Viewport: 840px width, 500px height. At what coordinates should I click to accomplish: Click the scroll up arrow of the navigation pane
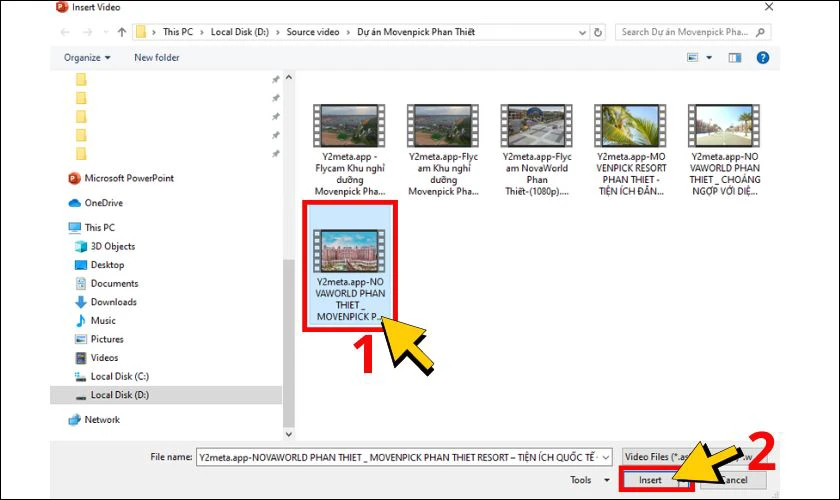pos(289,77)
